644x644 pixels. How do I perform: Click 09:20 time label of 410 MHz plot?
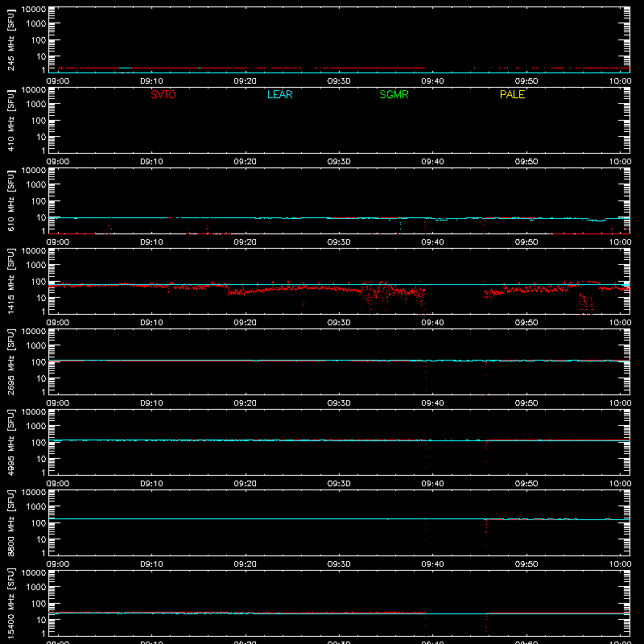pyautogui.click(x=246, y=162)
